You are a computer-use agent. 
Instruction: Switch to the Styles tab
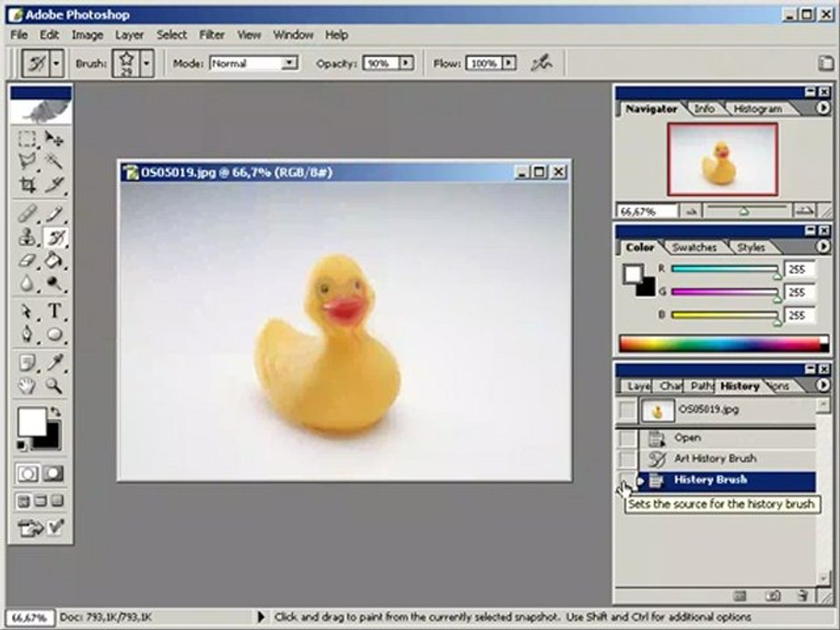coord(751,247)
